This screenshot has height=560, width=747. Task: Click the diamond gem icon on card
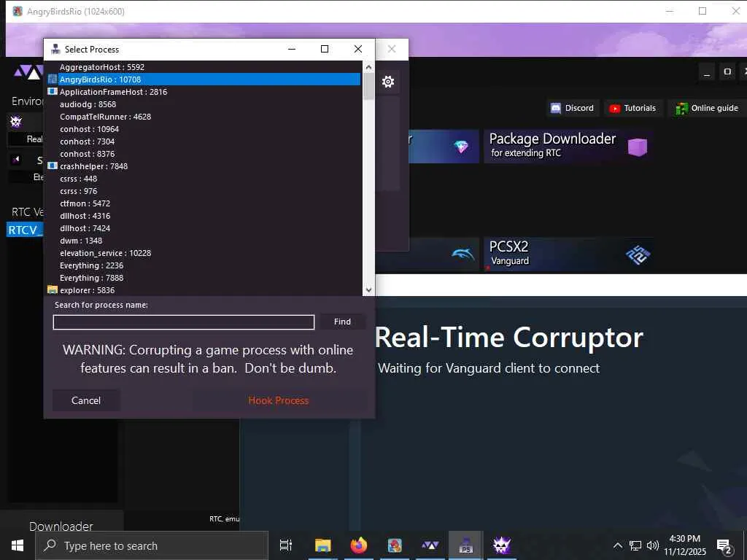pos(461,147)
